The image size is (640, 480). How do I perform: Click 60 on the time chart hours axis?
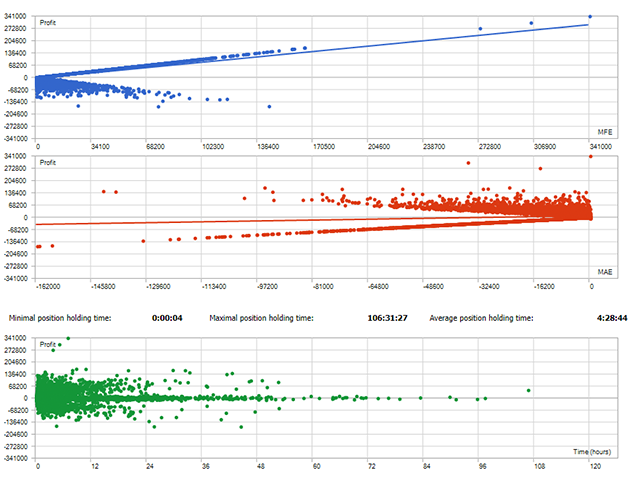[x=316, y=466]
